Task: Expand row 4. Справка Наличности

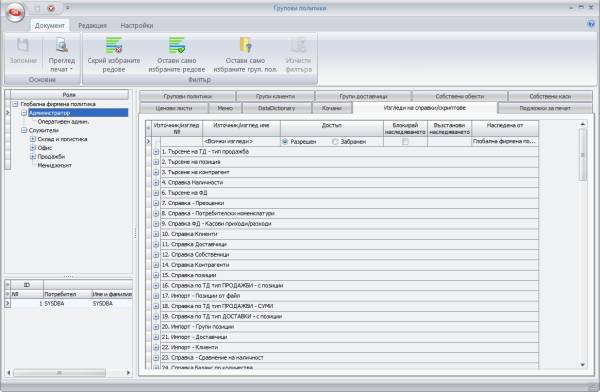Action: pos(156,183)
